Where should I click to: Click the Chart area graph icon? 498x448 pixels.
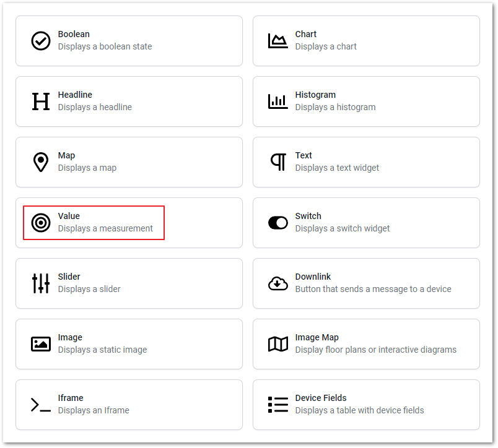coord(278,41)
